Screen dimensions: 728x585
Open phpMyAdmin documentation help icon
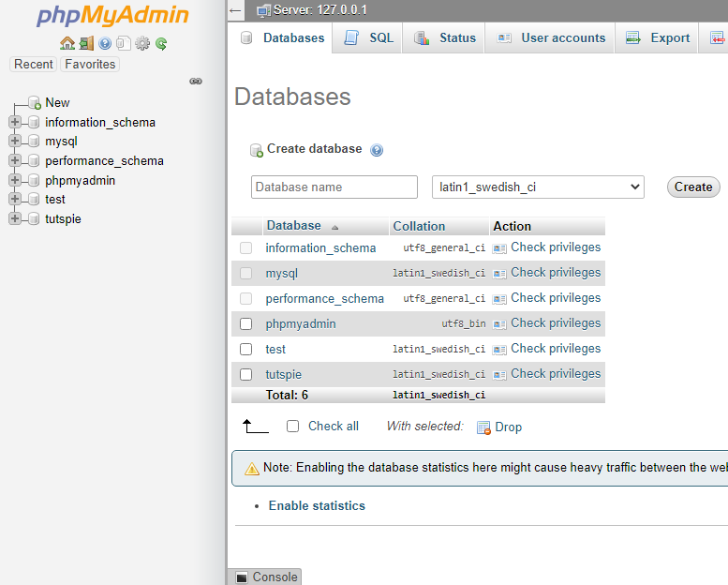click(105, 44)
